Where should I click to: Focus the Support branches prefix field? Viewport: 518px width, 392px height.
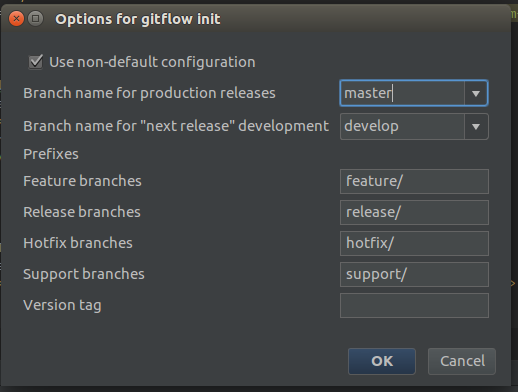(x=414, y=274)
